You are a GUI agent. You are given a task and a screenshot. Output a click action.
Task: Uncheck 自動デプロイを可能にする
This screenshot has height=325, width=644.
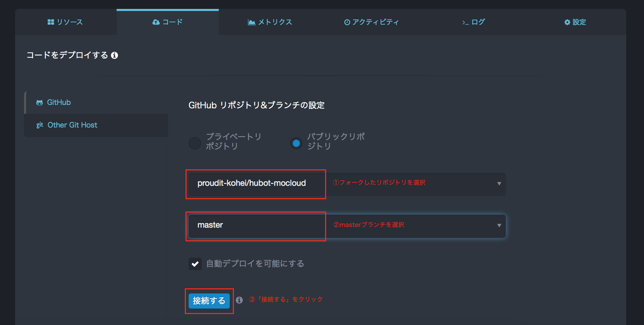click(195, 264)
